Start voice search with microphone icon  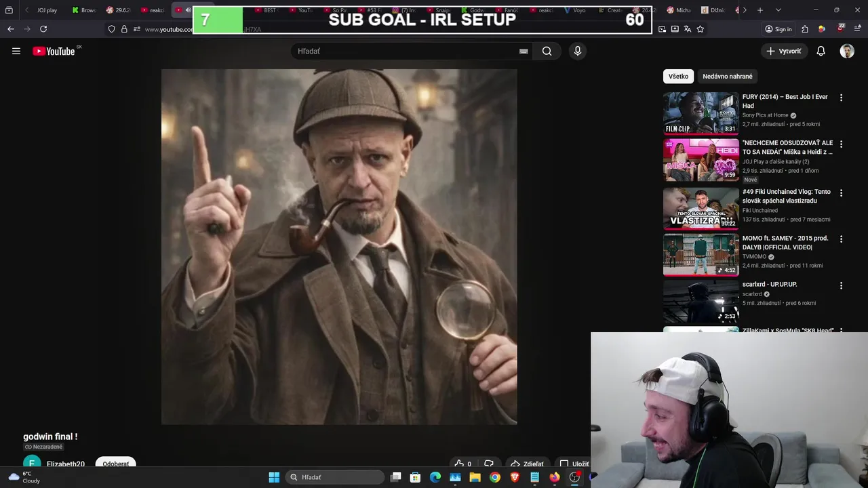point(578,51)
